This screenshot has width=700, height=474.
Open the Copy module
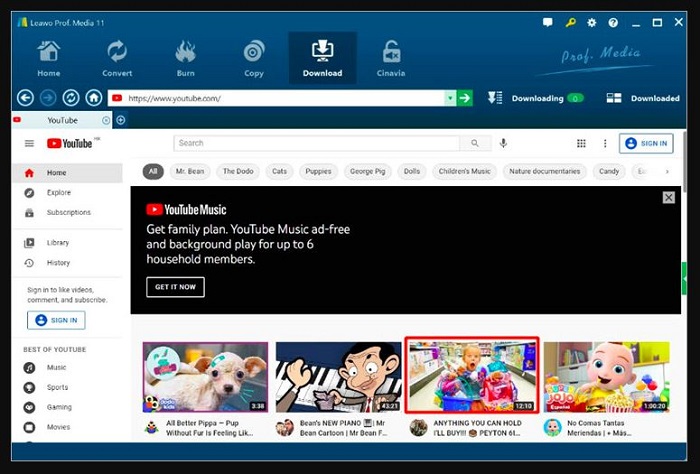(254, 58)
